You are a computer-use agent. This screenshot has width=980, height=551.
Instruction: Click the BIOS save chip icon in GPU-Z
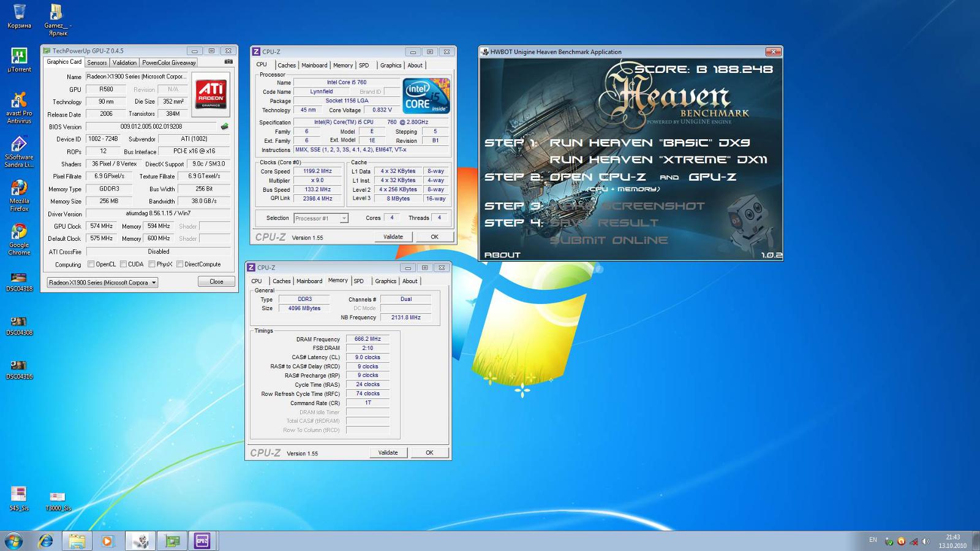225,126
